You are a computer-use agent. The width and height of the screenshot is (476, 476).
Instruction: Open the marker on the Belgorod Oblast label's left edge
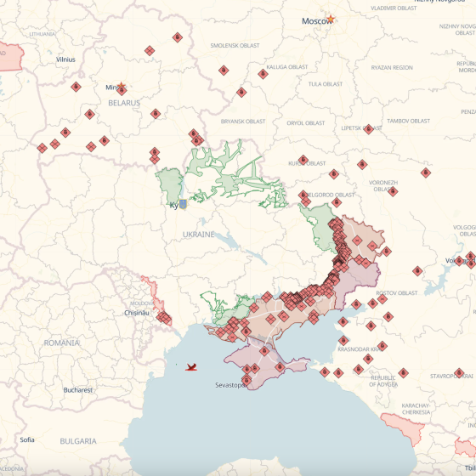click(303, 195)
